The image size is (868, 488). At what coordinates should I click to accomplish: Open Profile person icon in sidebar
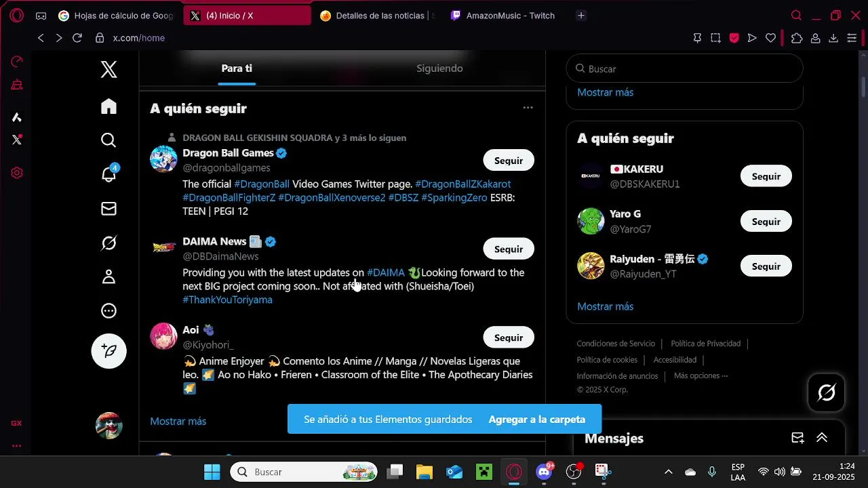[x=108, y=277]
